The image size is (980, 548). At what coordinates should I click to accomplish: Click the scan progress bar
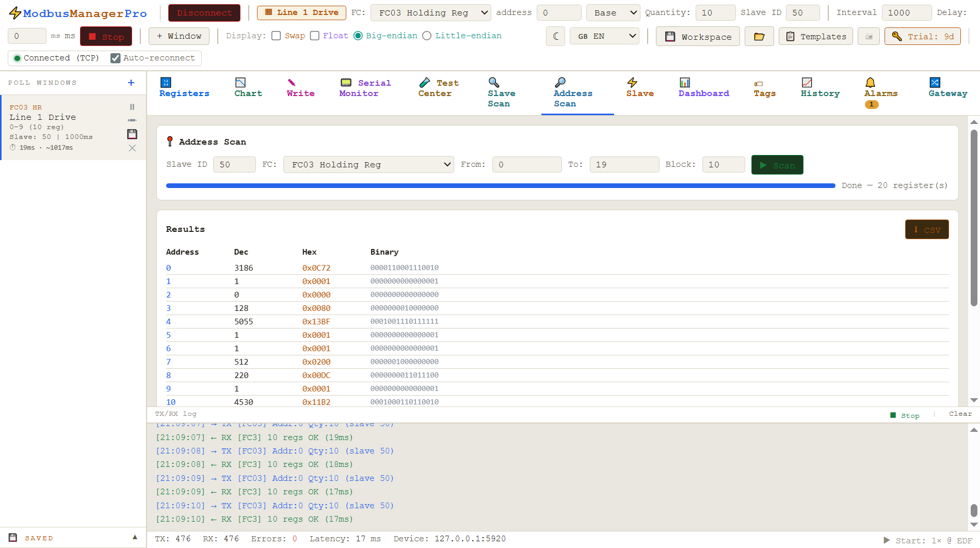coord(501,185)
